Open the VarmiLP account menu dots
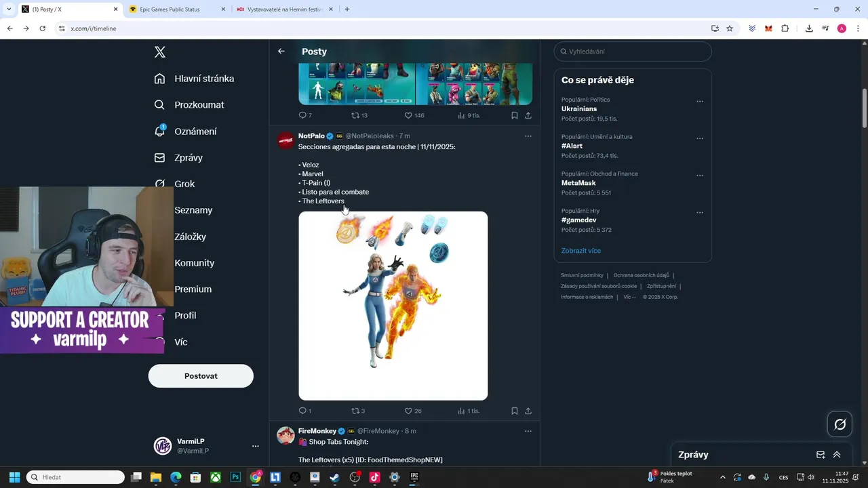 pyautogui.click(x=256, y=446)
